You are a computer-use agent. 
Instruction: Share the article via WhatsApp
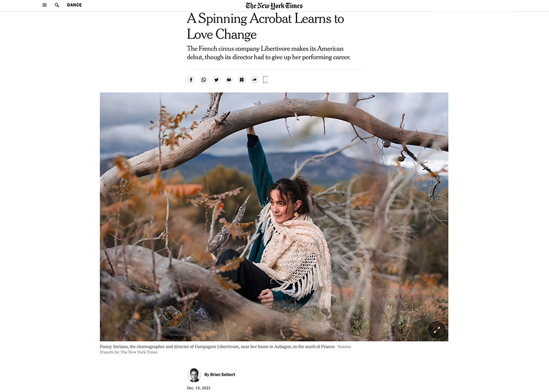pyautogui.click(x=204, y=80)
